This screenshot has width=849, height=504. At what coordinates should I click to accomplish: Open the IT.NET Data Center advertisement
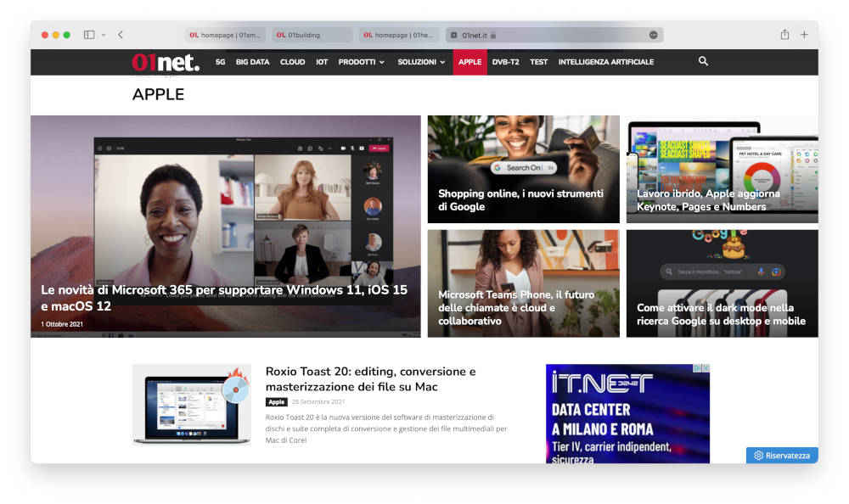(x=627, y=414)
